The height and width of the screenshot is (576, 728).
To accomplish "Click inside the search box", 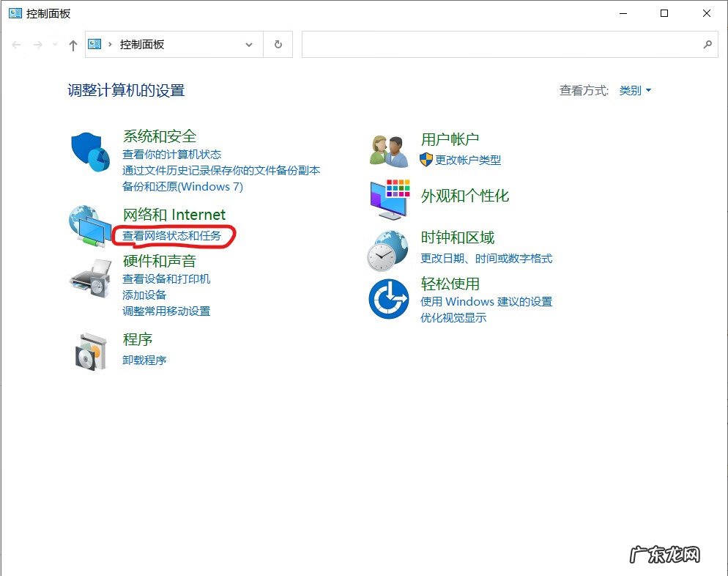I will point(505,45).
